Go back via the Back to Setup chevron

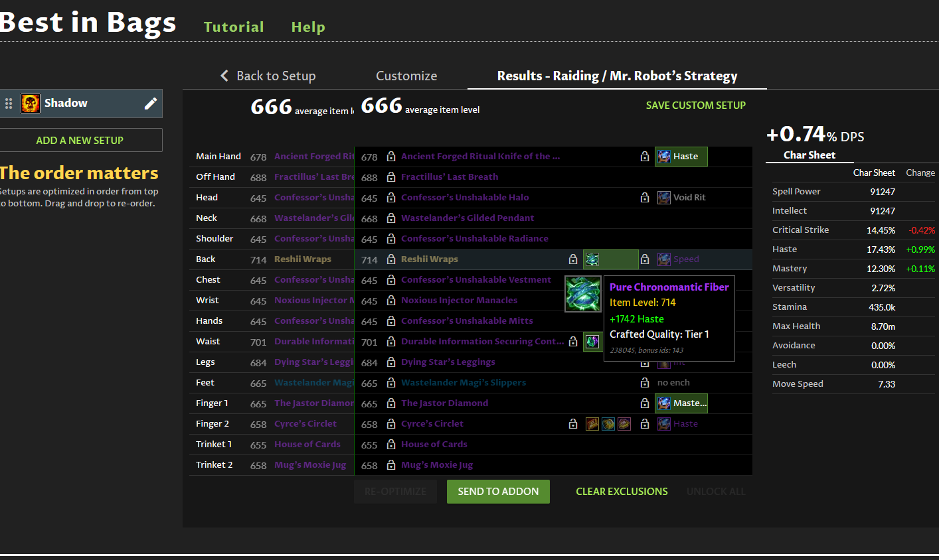tap(224, 76)
